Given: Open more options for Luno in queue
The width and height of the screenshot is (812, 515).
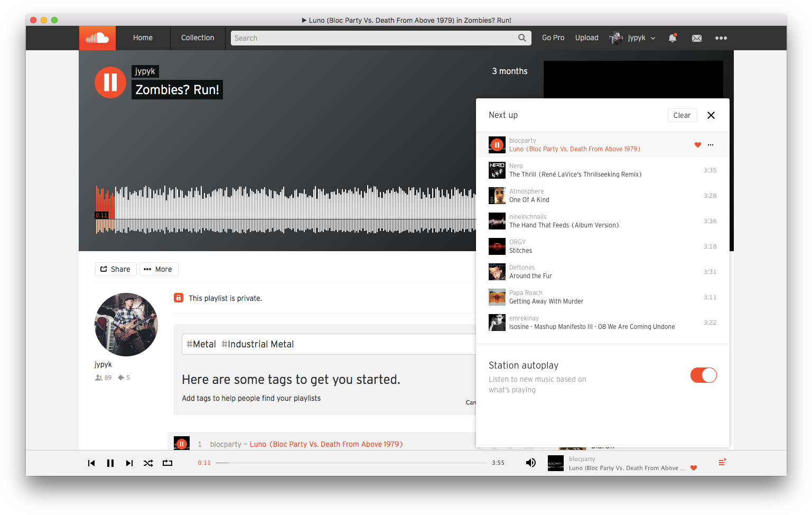Looking at the screenshot, I should pos(711,145).
